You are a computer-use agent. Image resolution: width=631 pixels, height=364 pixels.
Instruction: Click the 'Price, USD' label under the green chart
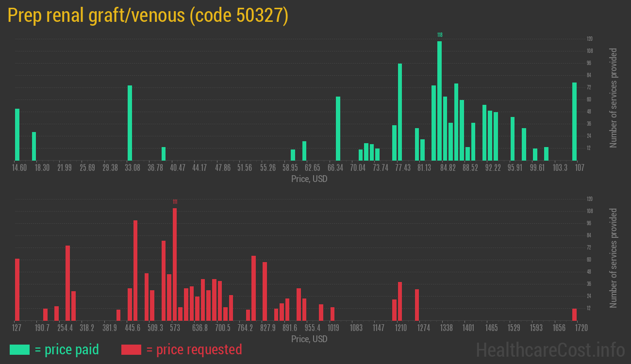309,179
